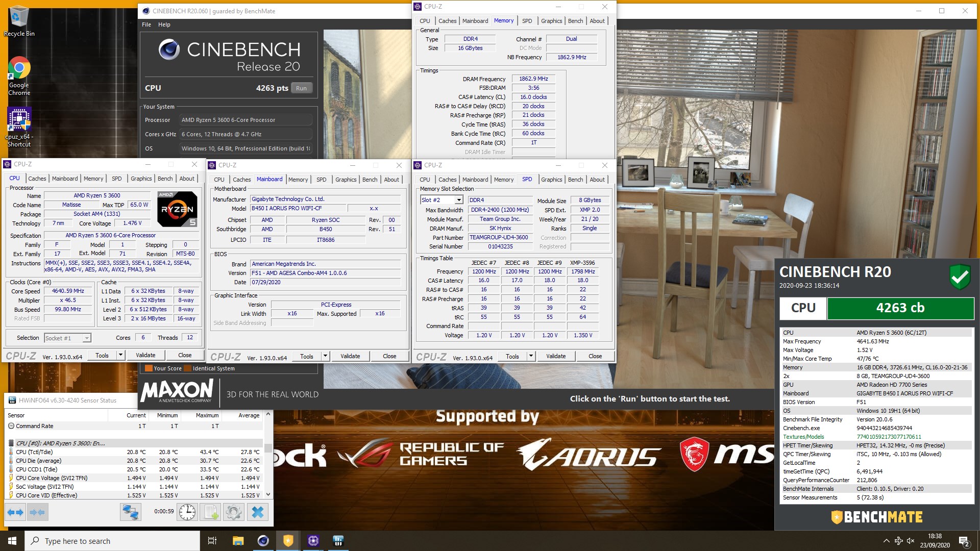Select CPU [#0] AMD Ryzen 5 3600 header row
Screen dimensions: 980x551
(135, 443)
